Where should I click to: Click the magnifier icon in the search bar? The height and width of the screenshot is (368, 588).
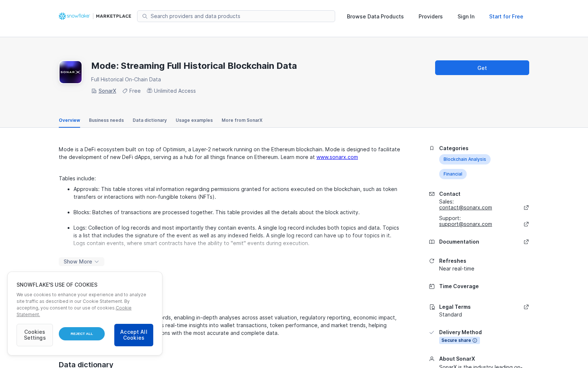(145, 16)
